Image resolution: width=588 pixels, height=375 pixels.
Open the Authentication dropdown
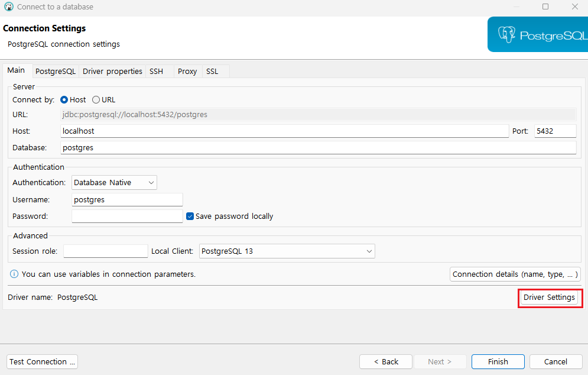[x=114, y=182]
